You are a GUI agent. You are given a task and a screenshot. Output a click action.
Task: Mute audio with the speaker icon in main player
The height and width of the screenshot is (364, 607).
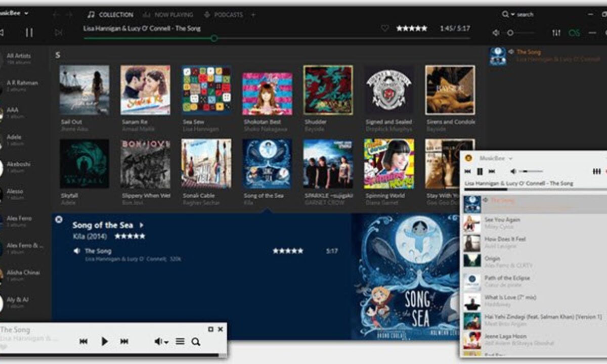[496, 33]
